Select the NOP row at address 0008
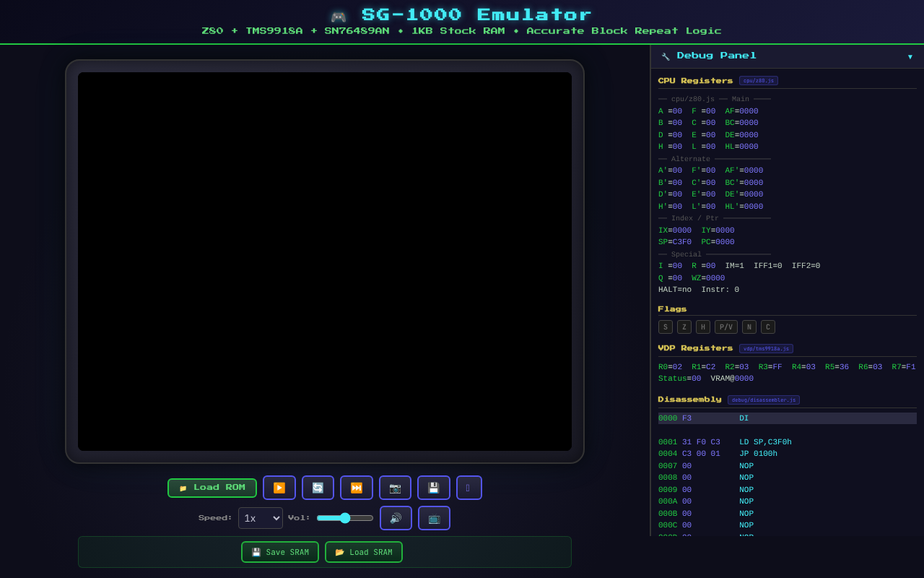Screen dimensions: 924x578 pos(788,478)
